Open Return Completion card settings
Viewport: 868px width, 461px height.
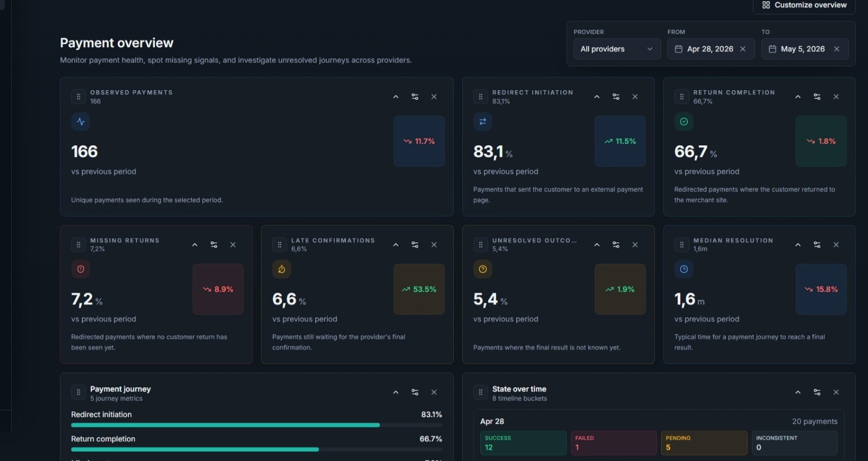tap(817, 97)
